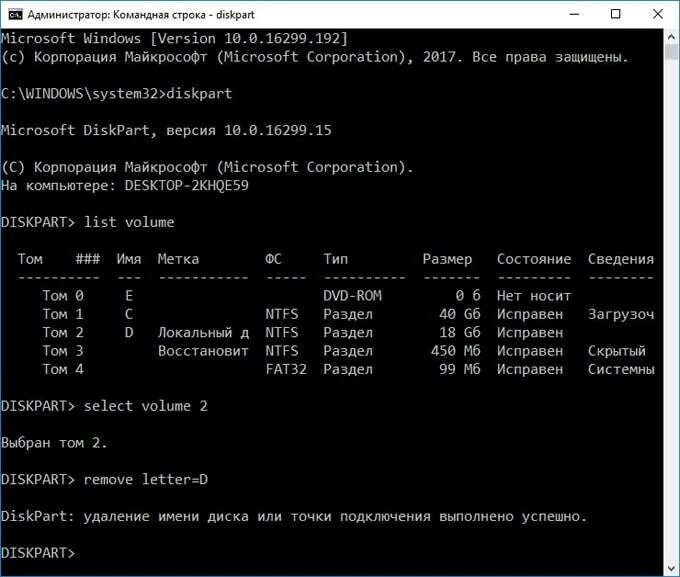Image resolution: width=680 pixels, height=577 pixels.
Task: Click the 'Скрытый' info cell
Action: click(617, 351)
